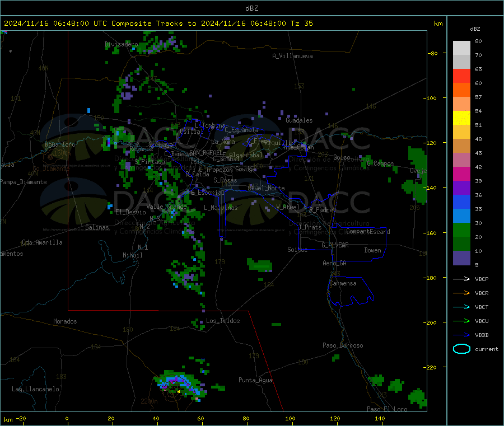
Task: Click the VBCP legend label
Action: pyautogui.click(x=482, y=279)
